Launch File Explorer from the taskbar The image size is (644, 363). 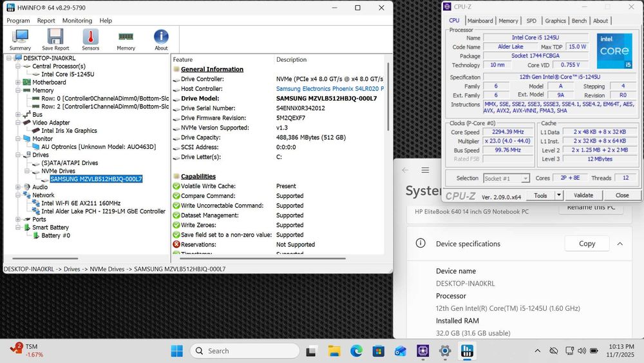[334, 351]
